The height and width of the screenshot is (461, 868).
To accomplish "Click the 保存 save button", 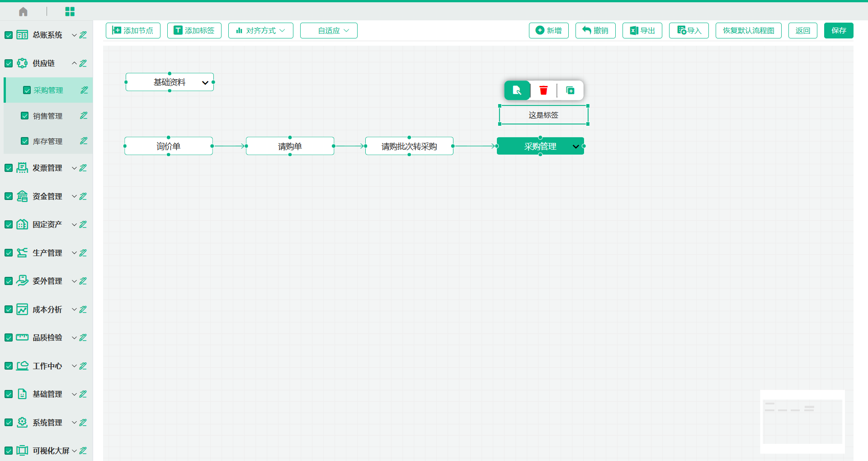I will tap(839, 30).
